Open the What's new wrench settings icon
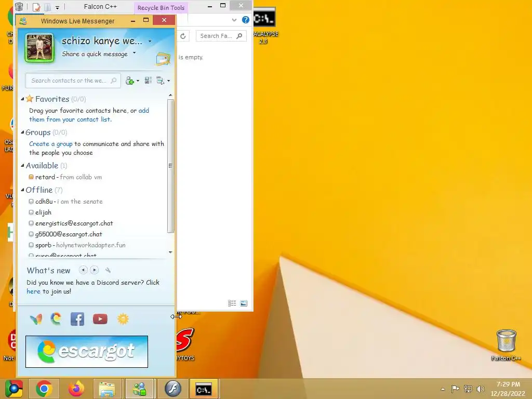 pyautogui.click(x=108, y=270)
